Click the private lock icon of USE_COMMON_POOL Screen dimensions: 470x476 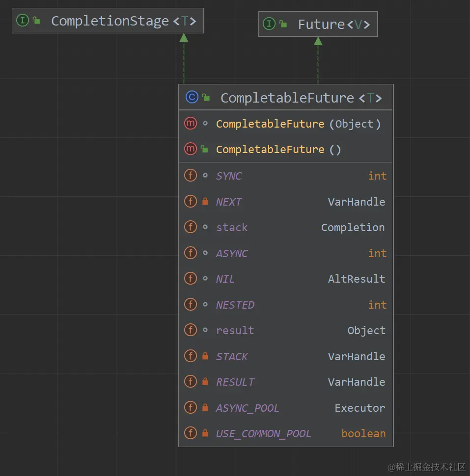[x=205, y=433]
